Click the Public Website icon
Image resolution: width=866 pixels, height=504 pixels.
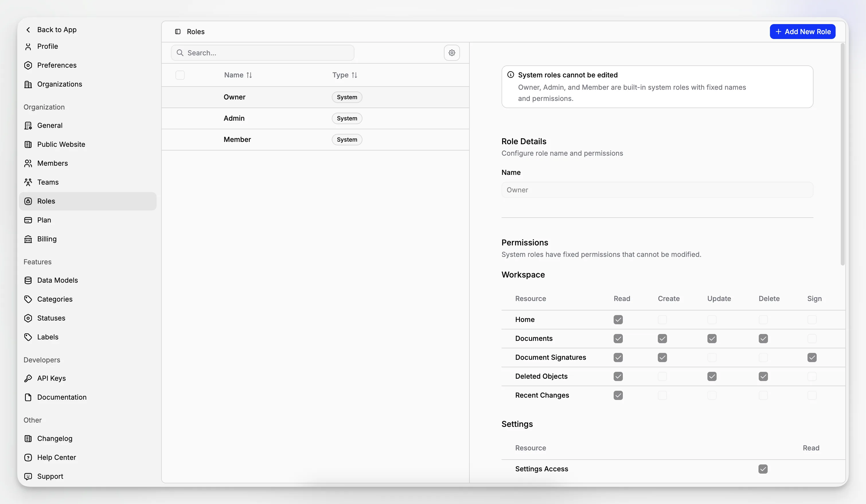click(28, 144)
